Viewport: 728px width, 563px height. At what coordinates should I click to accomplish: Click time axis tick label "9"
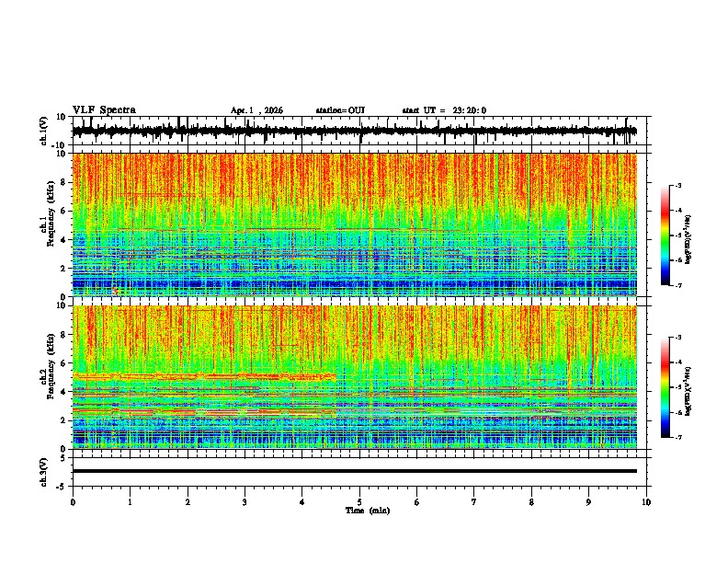pyautogui.click(x=588, y=502)
